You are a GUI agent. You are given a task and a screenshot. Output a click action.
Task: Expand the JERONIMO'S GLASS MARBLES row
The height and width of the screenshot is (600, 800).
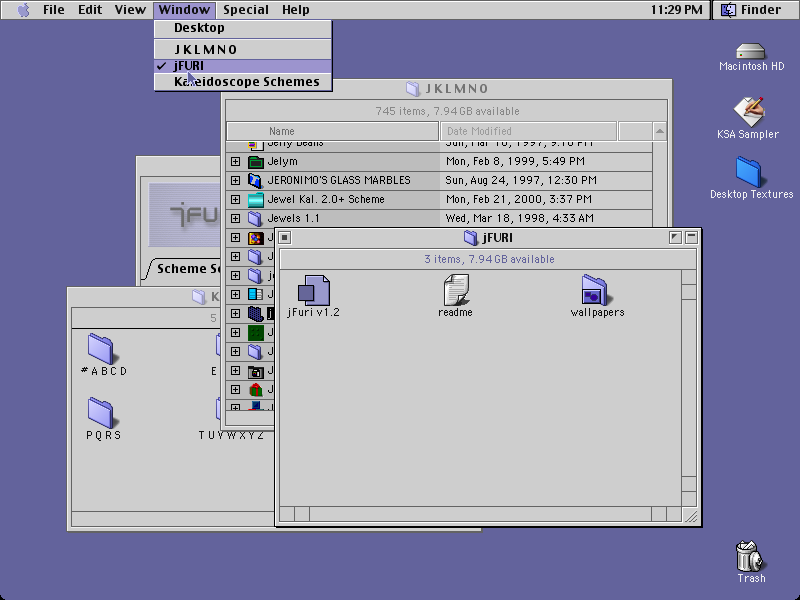coord(235,181)
